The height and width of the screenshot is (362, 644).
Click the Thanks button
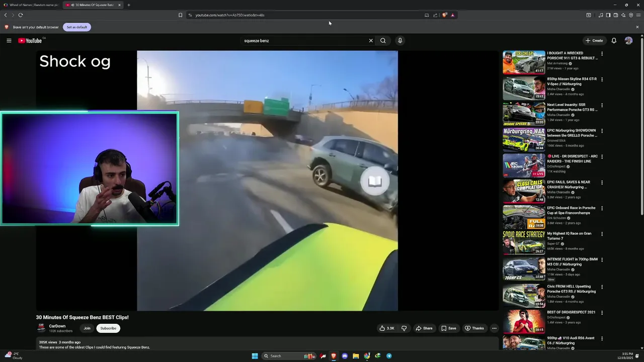(474, 328)
